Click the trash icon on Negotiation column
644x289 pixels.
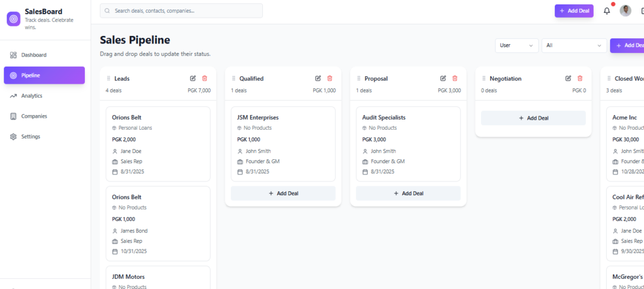pyautogui.click(x=580, y=79)
